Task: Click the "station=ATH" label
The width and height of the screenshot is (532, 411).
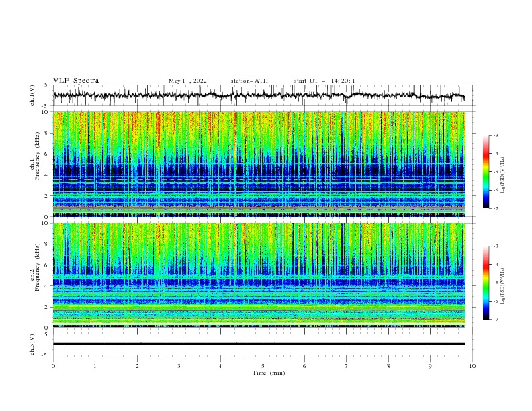Action: point(249,81)
